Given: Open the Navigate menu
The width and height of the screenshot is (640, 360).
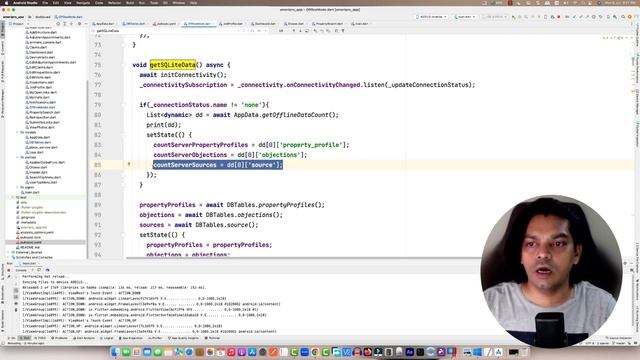Looking at the screenshot, I should (x=83, y=3).
